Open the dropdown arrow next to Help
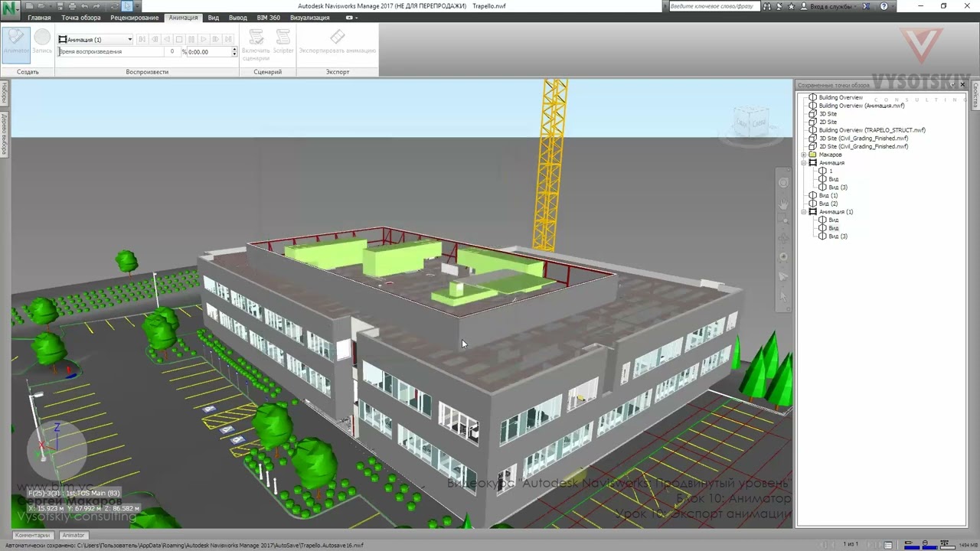Image resolution: width=980 pixels, height=551 pixels. [x=894, y=6]
